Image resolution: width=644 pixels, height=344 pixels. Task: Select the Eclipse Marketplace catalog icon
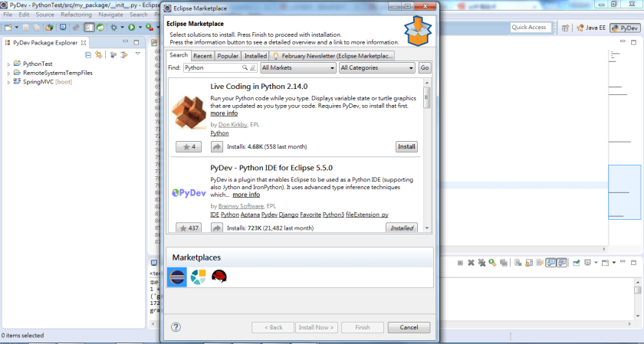pos(176,277)
